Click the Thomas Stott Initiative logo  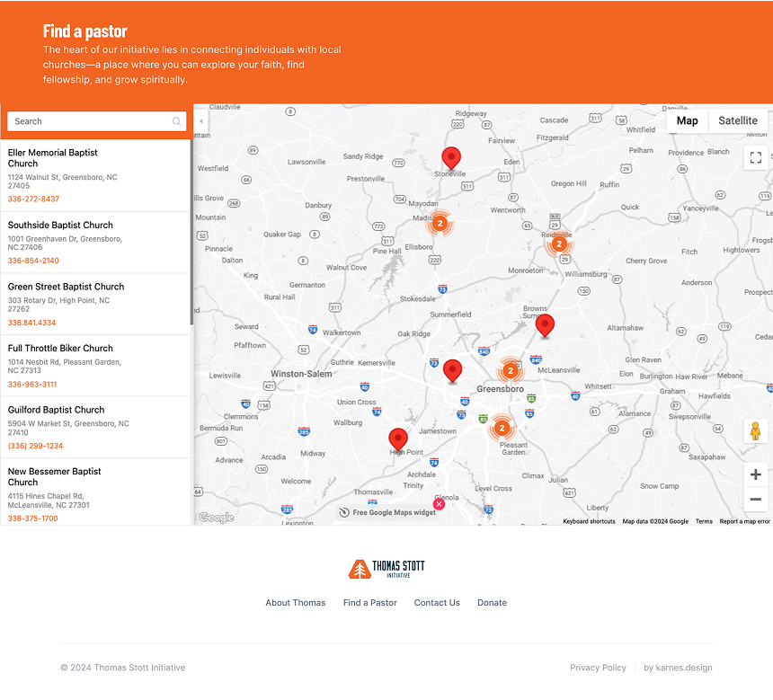tap(386, 569)
